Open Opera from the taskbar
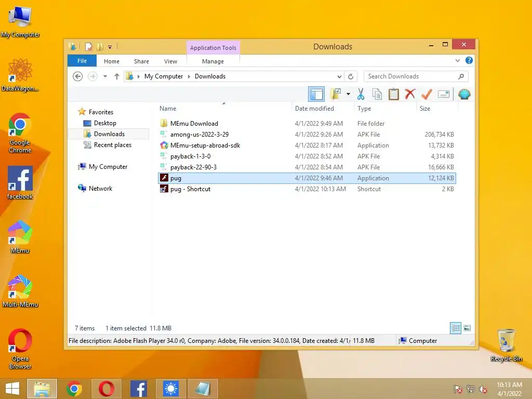 coord(106,389)
